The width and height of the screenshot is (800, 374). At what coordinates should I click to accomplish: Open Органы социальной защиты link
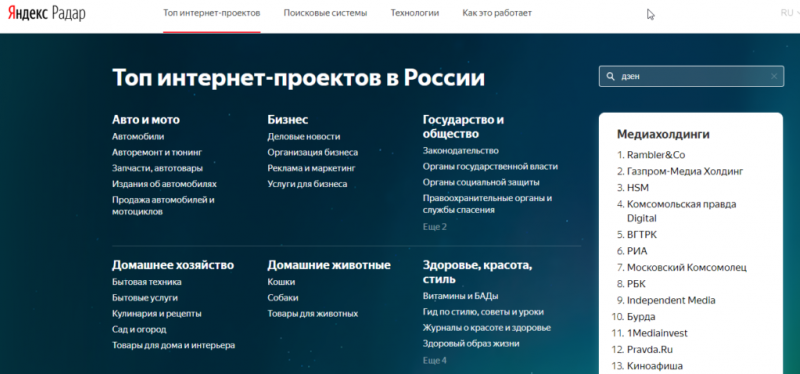click(x=481, y=182)
